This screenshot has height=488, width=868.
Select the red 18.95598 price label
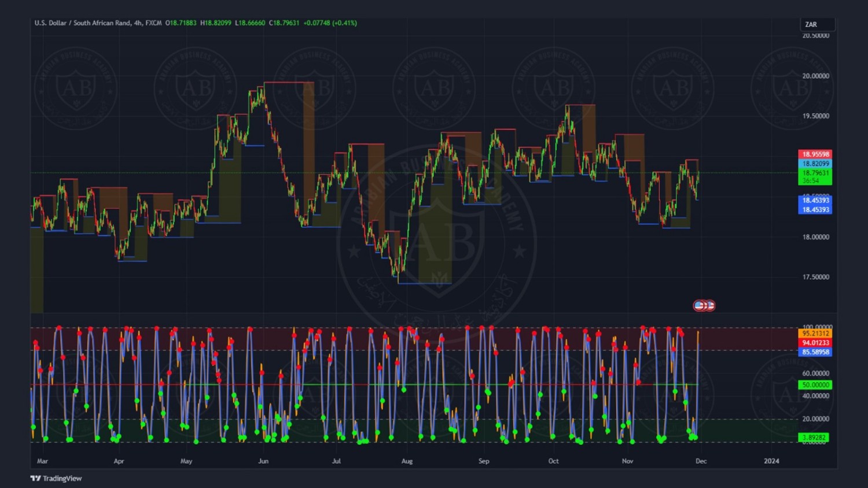(815, 154)
